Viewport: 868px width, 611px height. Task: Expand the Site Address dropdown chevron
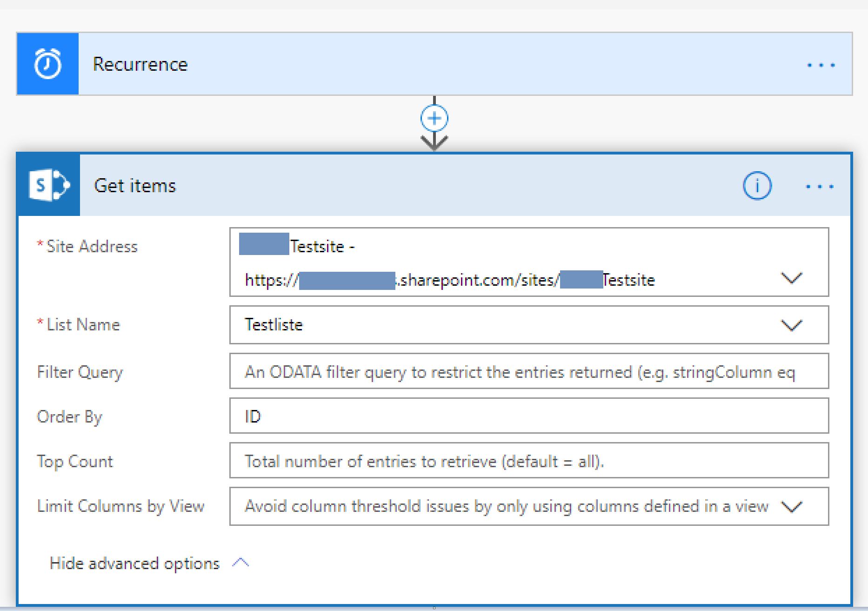791,279
